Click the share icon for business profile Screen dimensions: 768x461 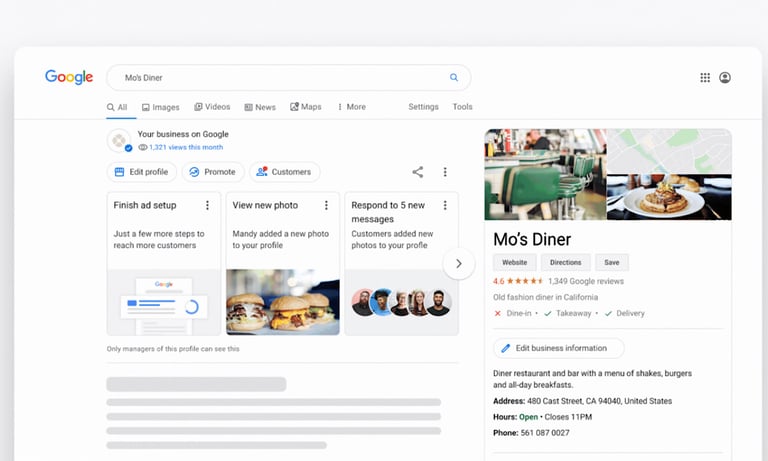(x=418, y=172)
